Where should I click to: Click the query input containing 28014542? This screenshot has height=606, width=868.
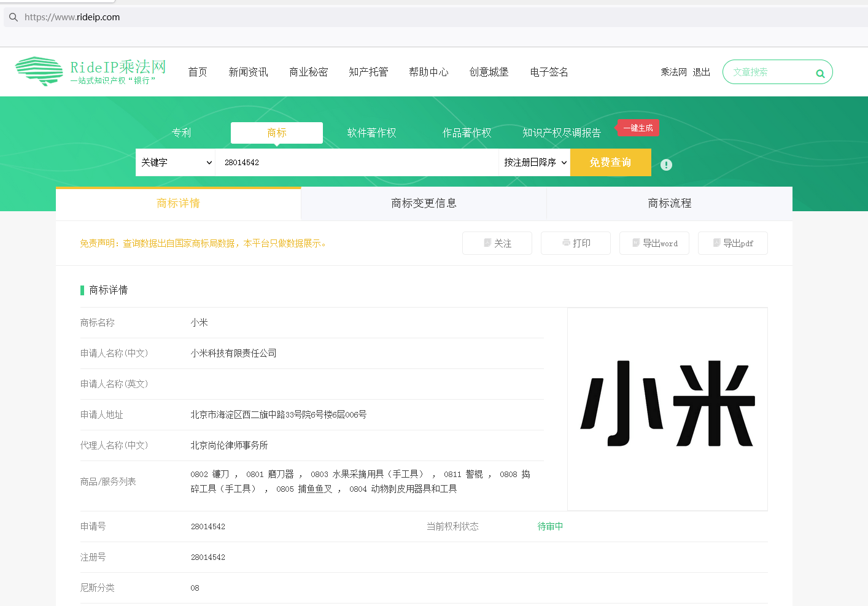357,162
